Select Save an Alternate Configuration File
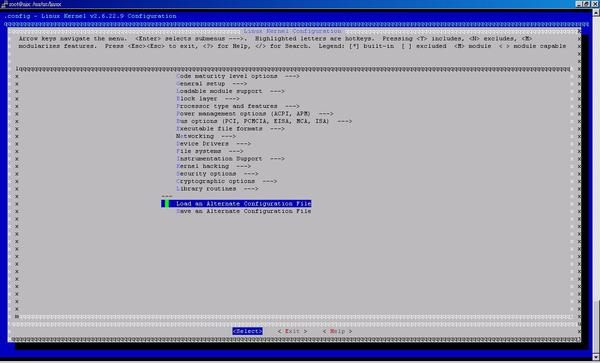This screenshot has height=363, width=600. point(243,211)
